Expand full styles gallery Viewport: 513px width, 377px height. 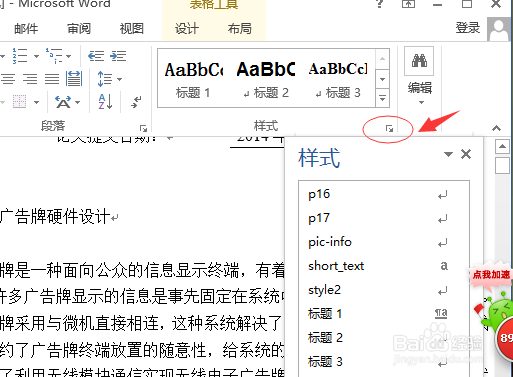point(382,98)
